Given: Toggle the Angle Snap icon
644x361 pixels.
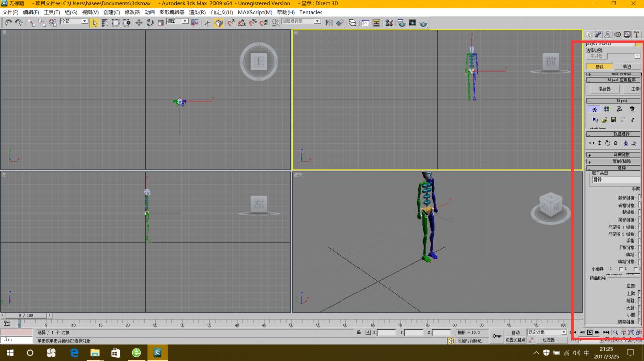Looking at the screenshot, I should pyautogui.click(x=242, y=23).
